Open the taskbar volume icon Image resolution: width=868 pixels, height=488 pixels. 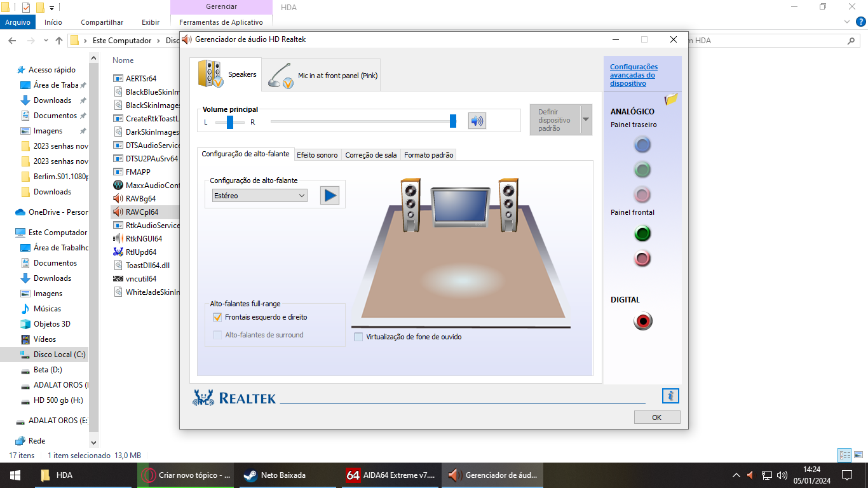(x=782, y=475)
